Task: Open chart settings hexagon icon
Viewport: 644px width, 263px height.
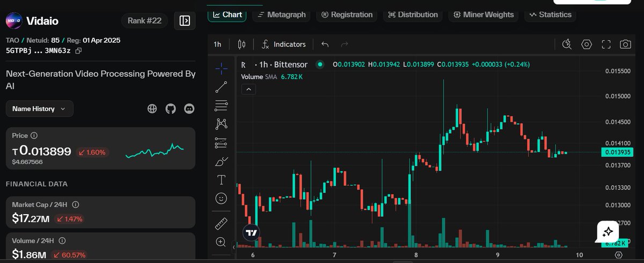Action: coord(587,44)
